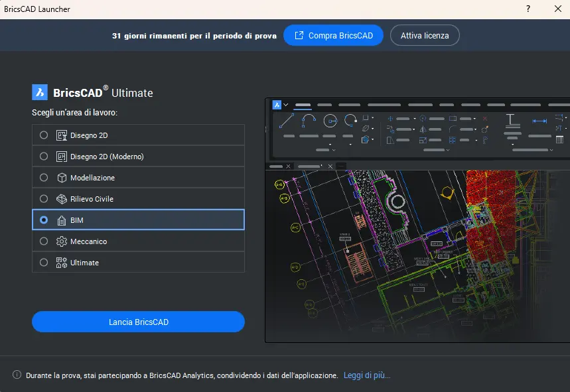Launch the app with Lancia BricsCAD

[138, 322]
